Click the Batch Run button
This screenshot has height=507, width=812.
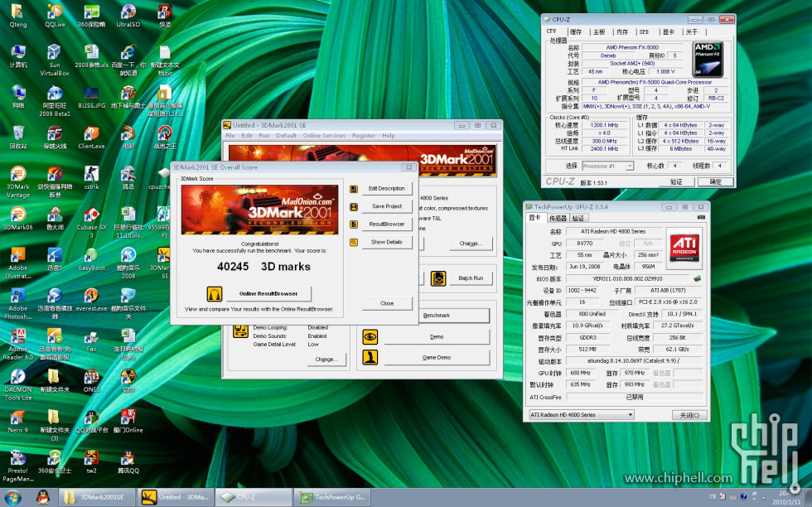point(471,278)
